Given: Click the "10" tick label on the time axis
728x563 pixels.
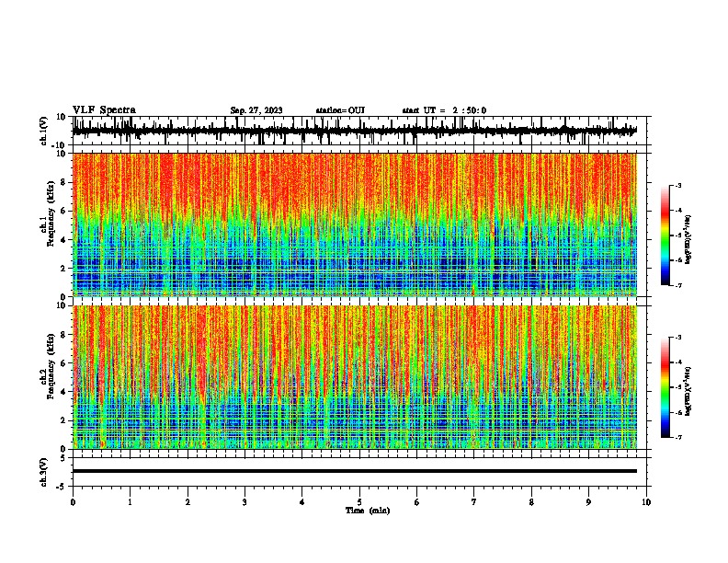Looking at the screenshot, I should 646,502.
